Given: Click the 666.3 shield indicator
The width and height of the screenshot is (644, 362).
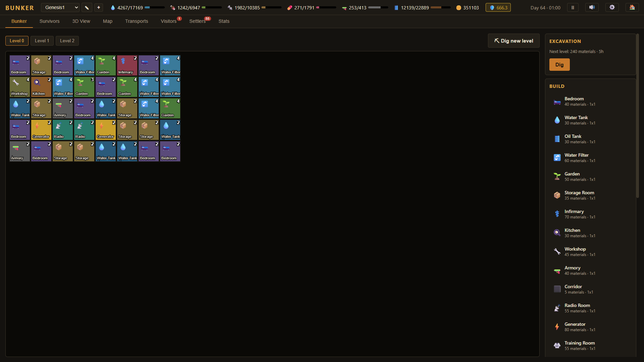Looking at the screenshot, I should [x=498, y=7].
